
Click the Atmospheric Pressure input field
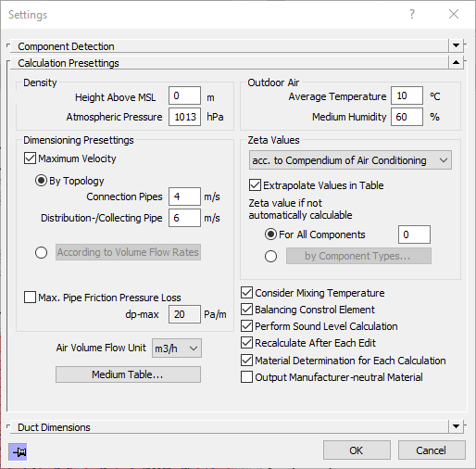[184, 117]
